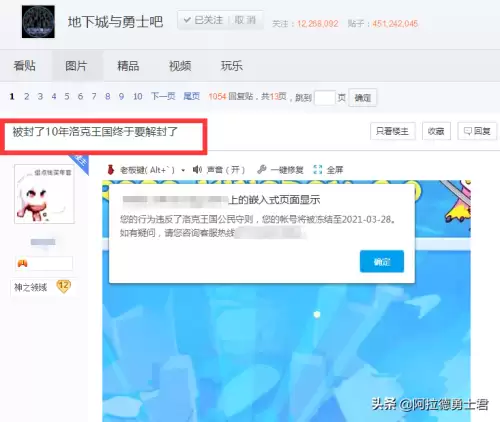Click the current page number 1
Image resolution: width=500 pixels, height=422 pixels.
coord(12,97)
